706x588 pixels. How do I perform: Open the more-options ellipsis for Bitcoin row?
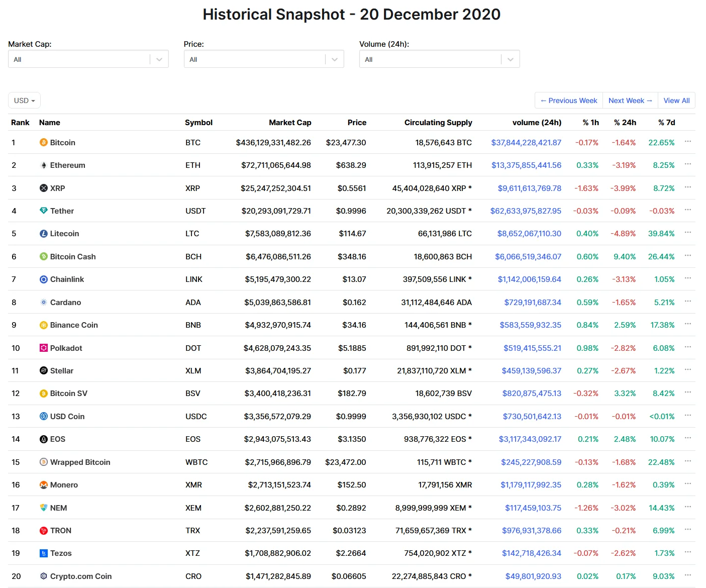click(688, 142)
